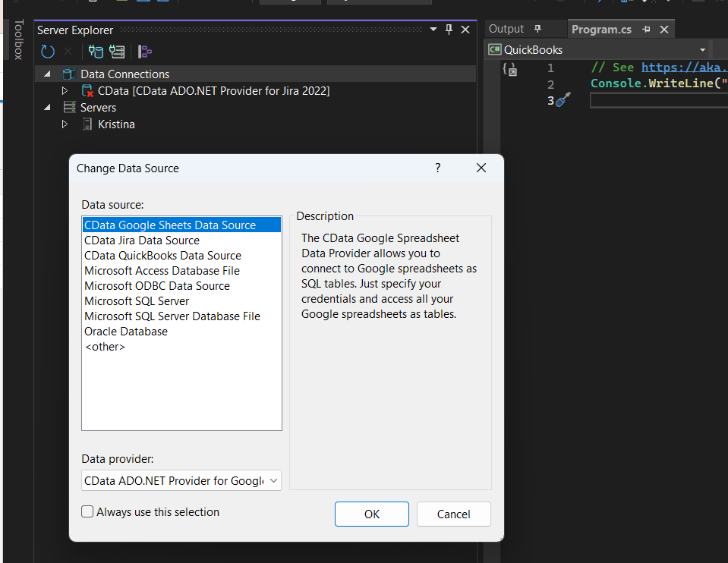Switch to the Program.cs tab
This screenshot has width=728, height=563.
pos(601,30)
